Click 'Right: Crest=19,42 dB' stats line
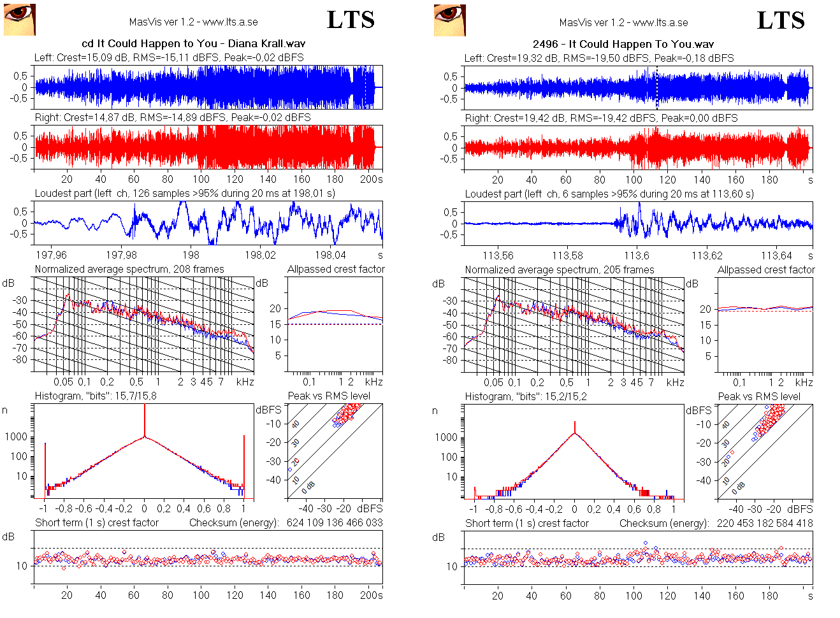 (x=601, y=118)
